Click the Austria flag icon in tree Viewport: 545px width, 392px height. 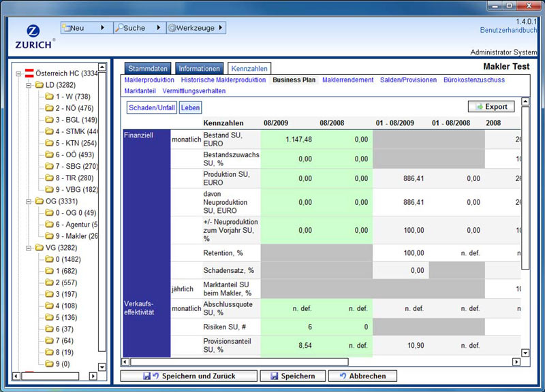[x=29, y=73]
